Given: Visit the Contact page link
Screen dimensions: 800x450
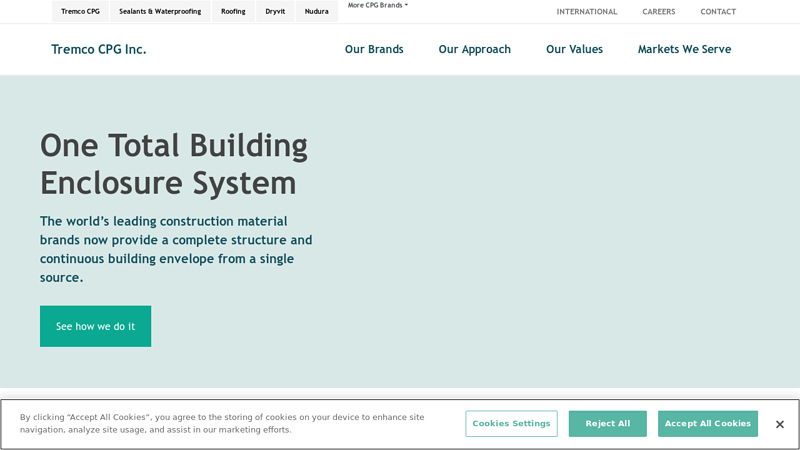Looking at the screenshot, I should (x=718, y=12).
